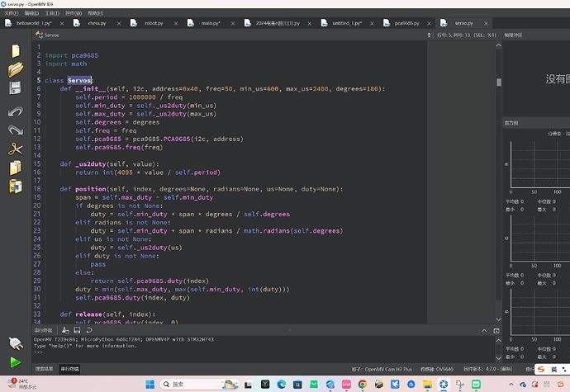Open Microsoft Store from taskbar

point(297,384)
